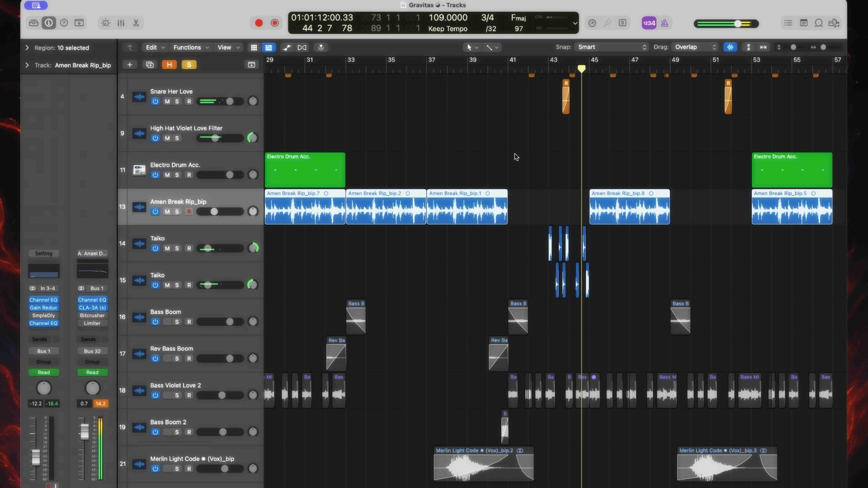The image size is (868, 488).
Task: Click the red Record button
Action: 259,23
